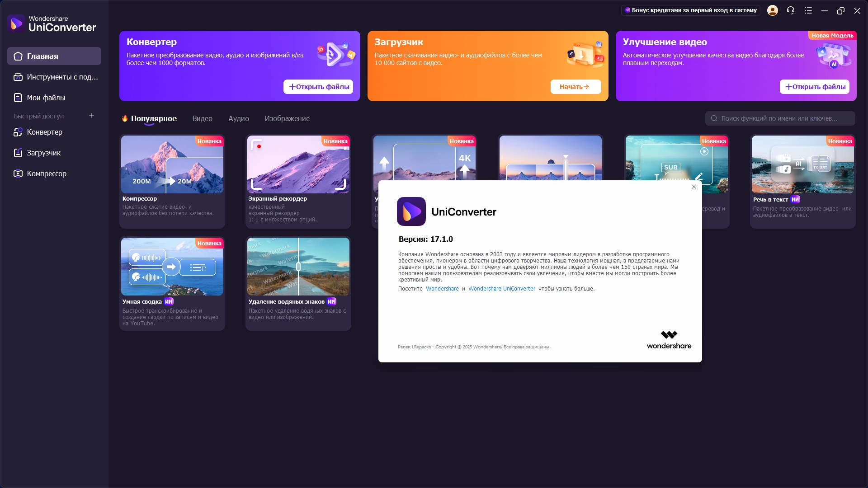Image resolution: width=868 pixels, height=488 pixels.
Task: Open the hamburger menu icon in title bar
Action: [x=808, y=10]
